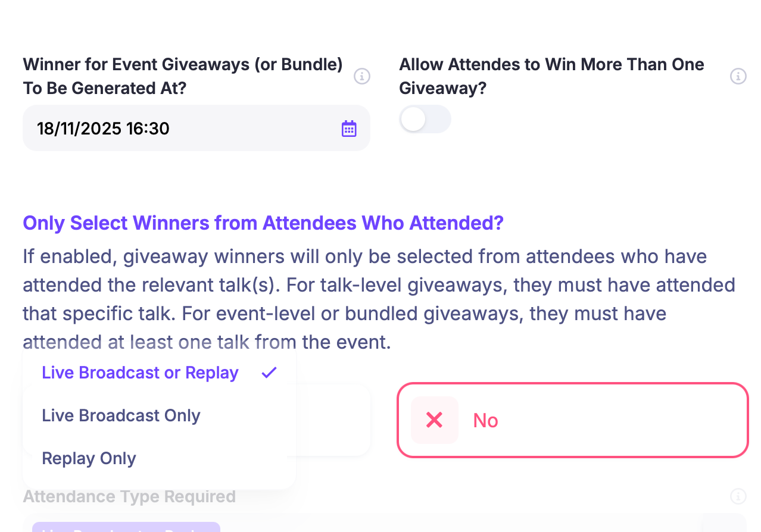Open the calendar picker icon in date field
The image size is (761, 532).
(349, 129)
